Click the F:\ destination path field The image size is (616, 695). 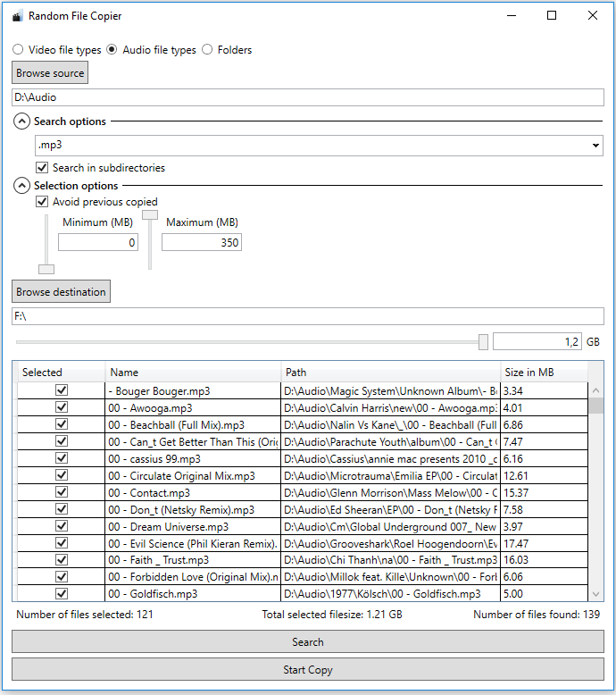pyautogui.click(x=308, y=316)
